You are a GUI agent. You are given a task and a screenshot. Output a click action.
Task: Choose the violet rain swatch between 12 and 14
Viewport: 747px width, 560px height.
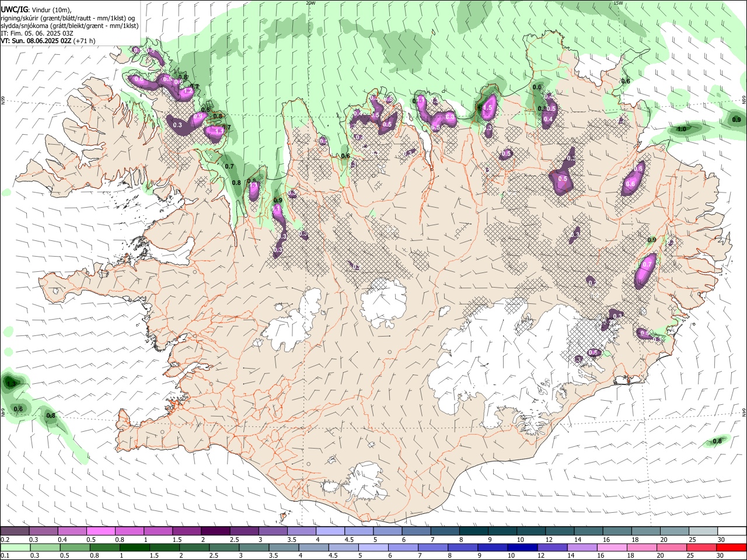point(551,548)
